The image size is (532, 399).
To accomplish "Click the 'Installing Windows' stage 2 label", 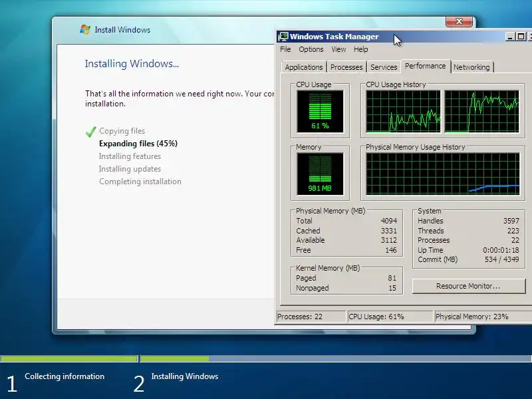I will coord(185,376).
